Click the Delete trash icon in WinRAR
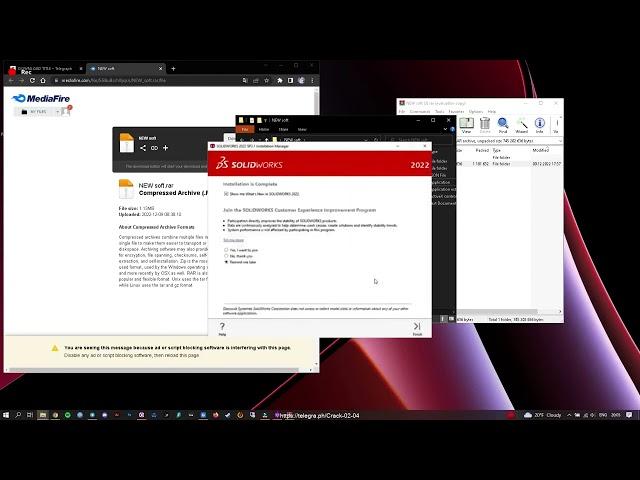Viewport: 640px width, 480px height. pos(485,125)
